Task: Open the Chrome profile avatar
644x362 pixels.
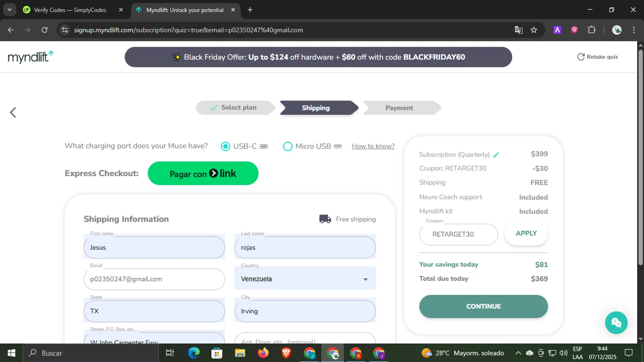Action: click(x=617, y=30)
